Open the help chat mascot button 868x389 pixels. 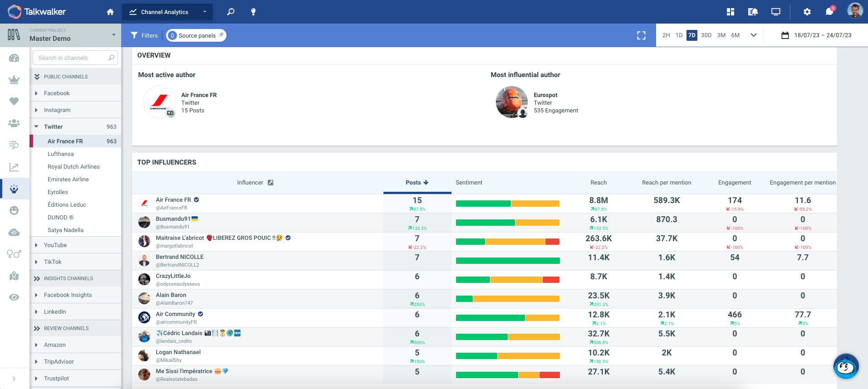pyautogui.click(x=846, y=366)
